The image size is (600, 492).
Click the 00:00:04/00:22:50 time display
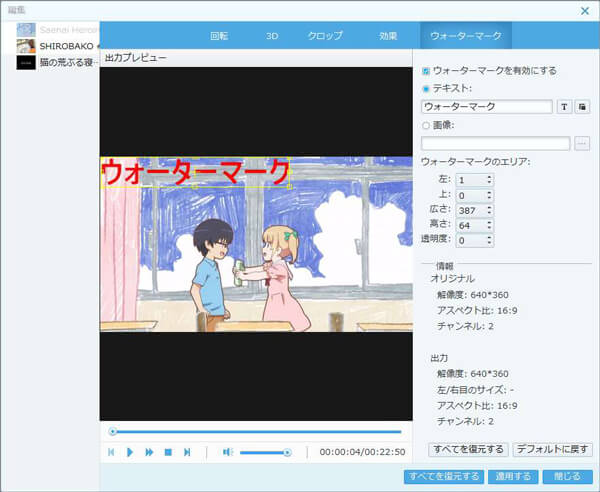(x=362, y=452)
